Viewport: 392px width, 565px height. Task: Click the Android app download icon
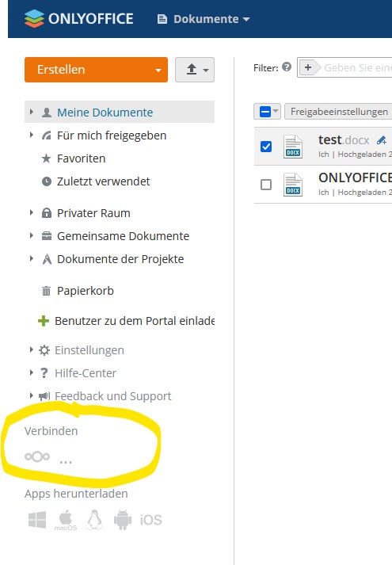pos(123,520)
